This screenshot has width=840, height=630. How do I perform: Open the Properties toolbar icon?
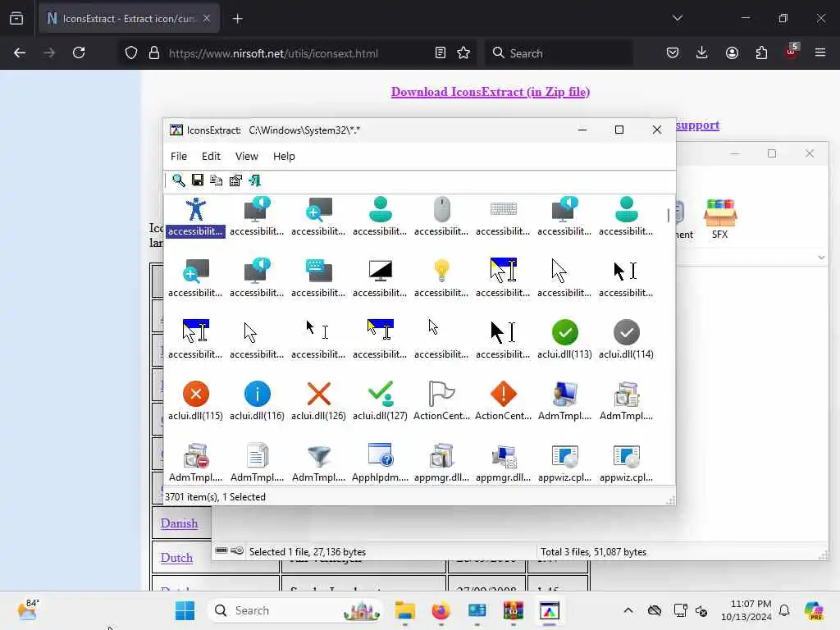click(235, 180)
